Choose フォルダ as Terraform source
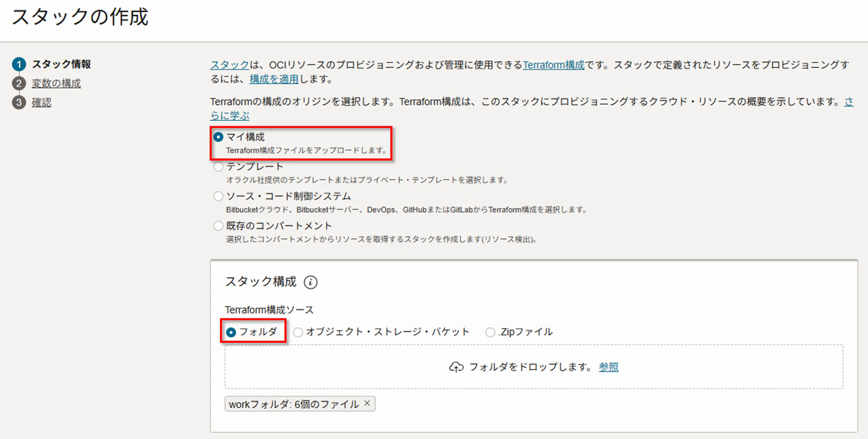The image size is (868, 439). tap(231, 332)
